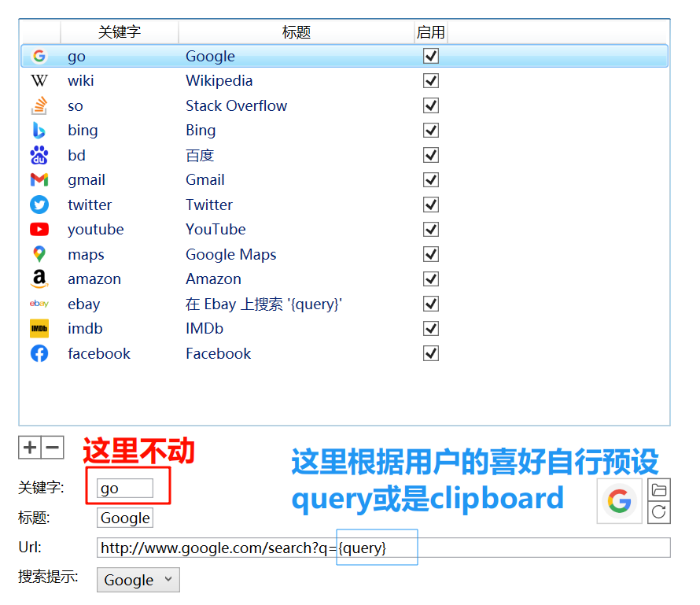Click the Wikipedia W icon
This screenshot has height=605, width=700.
(39, 81)
